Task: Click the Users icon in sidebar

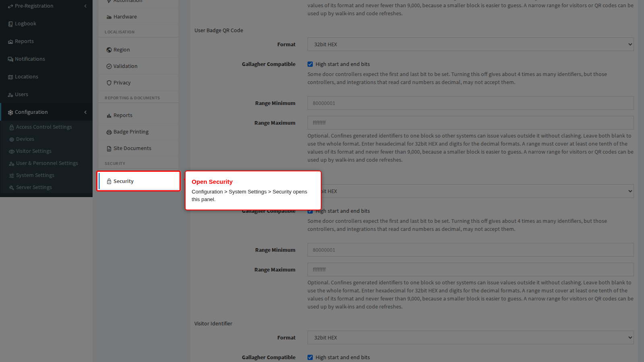Action: pos(10,95)
